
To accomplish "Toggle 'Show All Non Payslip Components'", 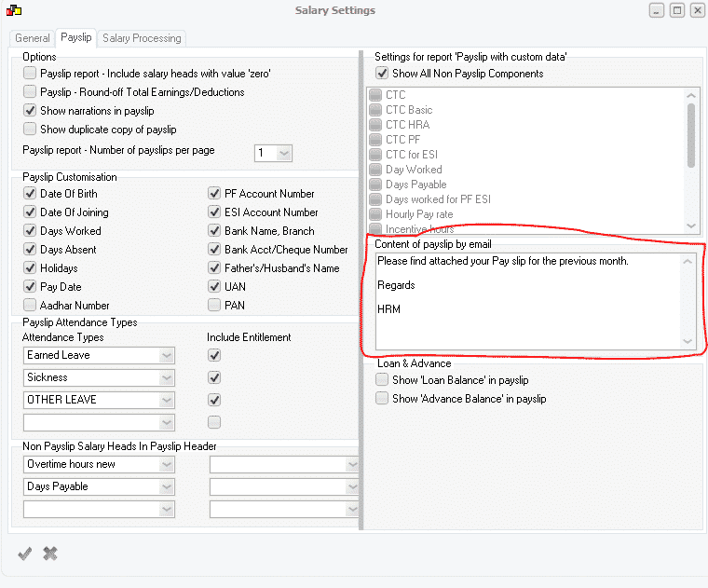I will [x=382, y=74].
